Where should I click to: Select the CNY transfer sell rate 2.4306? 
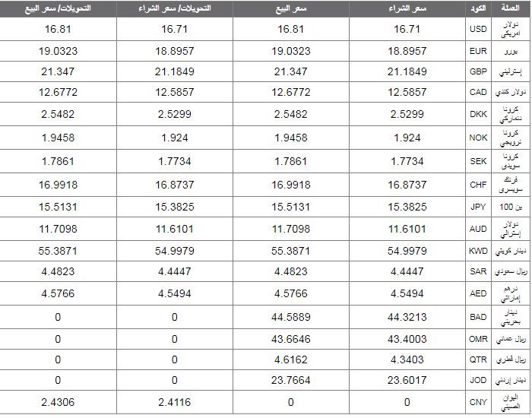point(58,402)
